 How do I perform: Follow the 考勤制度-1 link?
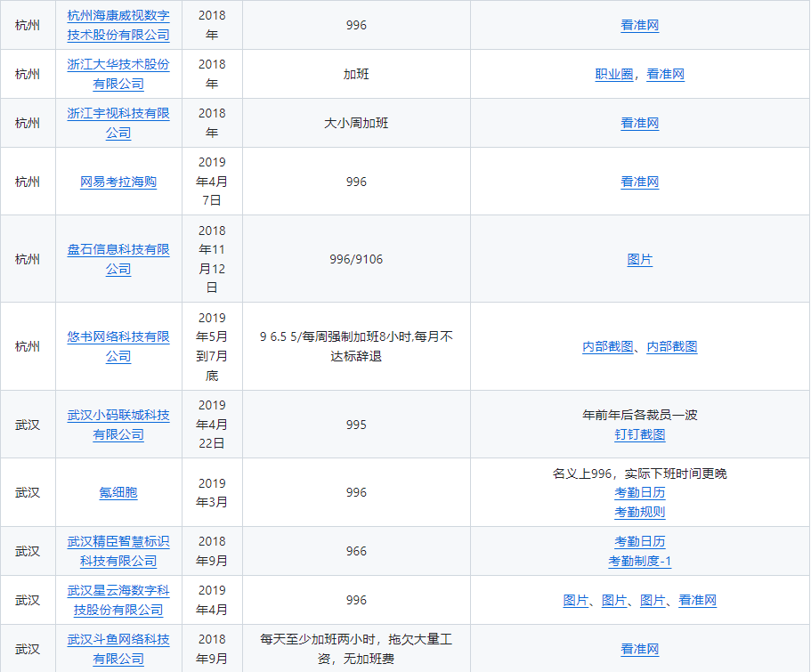(x=640, y=561)
